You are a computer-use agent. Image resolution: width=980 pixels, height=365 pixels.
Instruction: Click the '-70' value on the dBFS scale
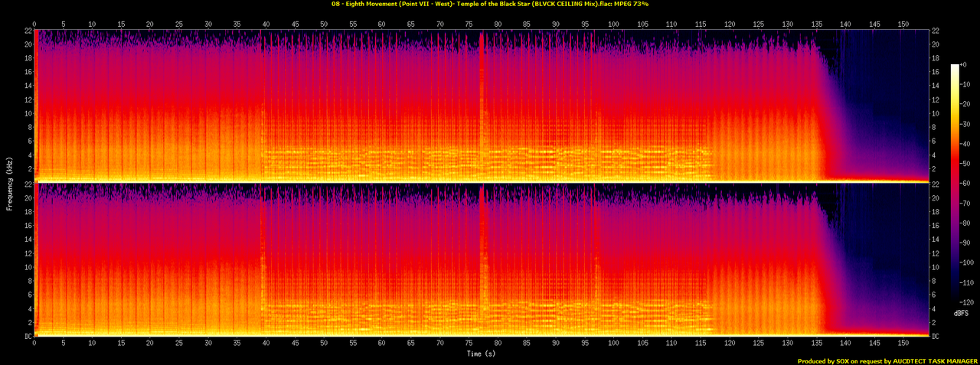[x=967, y=202]
